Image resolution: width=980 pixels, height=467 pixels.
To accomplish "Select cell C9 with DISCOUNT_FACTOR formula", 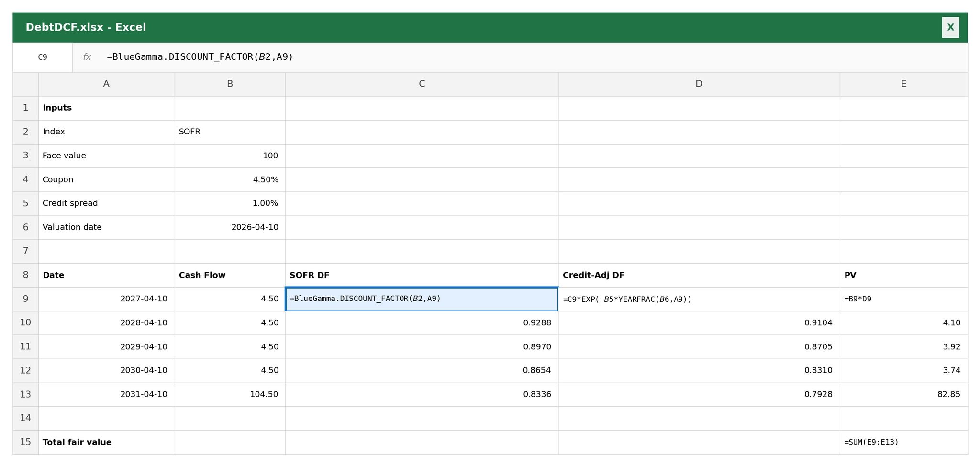I will coord(422,299).
